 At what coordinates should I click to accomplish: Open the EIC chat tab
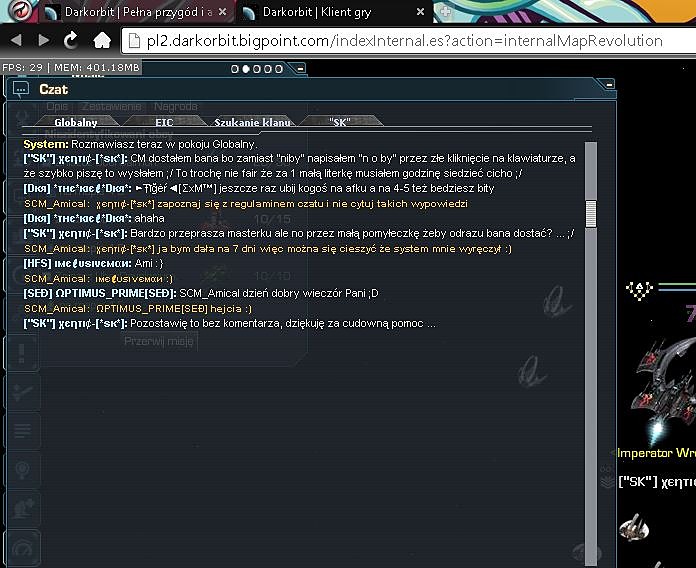(164, 122)
